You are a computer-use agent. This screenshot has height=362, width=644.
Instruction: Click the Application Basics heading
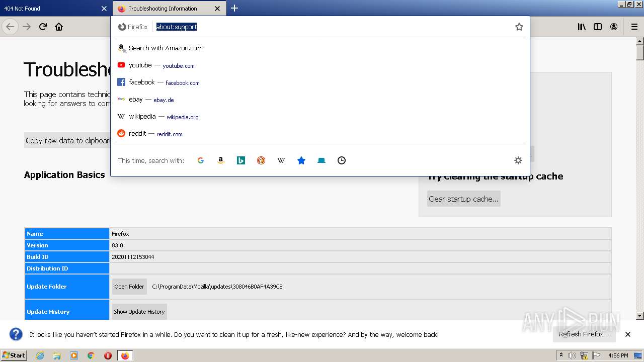(x=64, y=175)
